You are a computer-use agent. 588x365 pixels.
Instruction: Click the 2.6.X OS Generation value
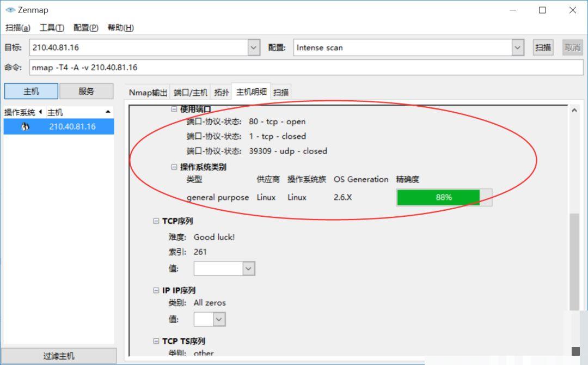click(x=343, y=197)
